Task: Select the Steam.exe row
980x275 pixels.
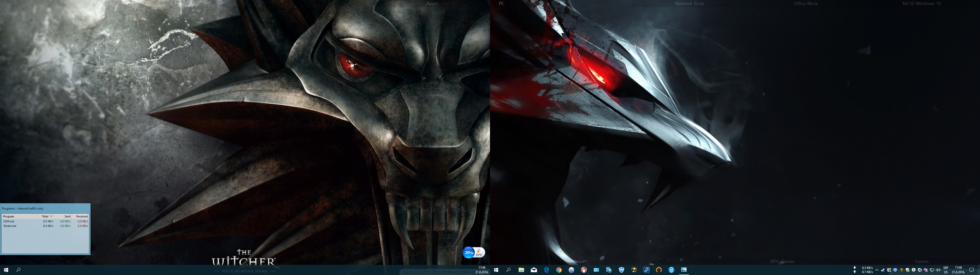Action: 10,226
